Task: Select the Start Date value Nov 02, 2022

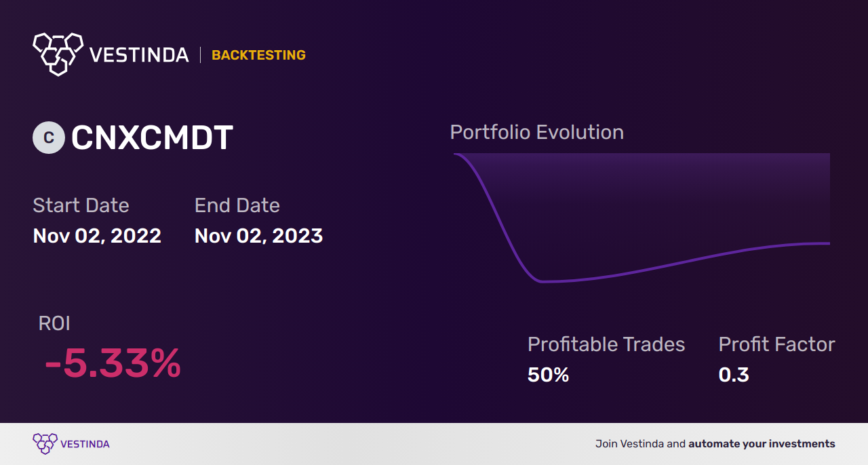Action: click(x=97, y=236)
